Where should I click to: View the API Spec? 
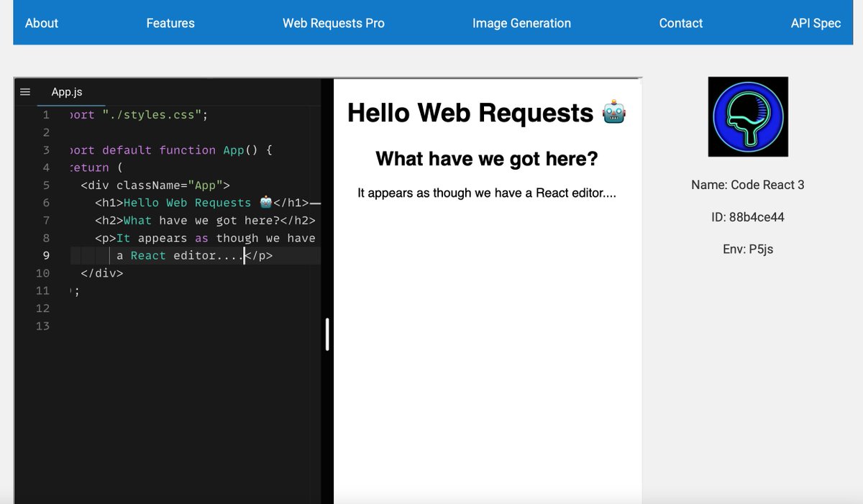click(x=816, y=22)
